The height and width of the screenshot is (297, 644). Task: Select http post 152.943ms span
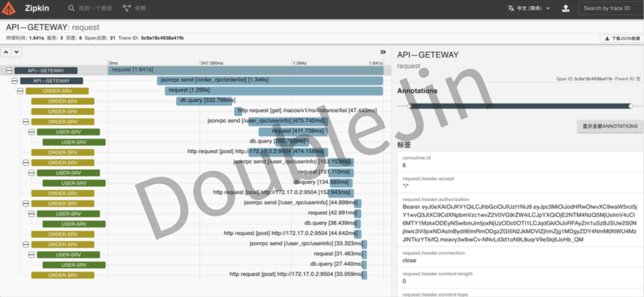click(x=341, y=193)
